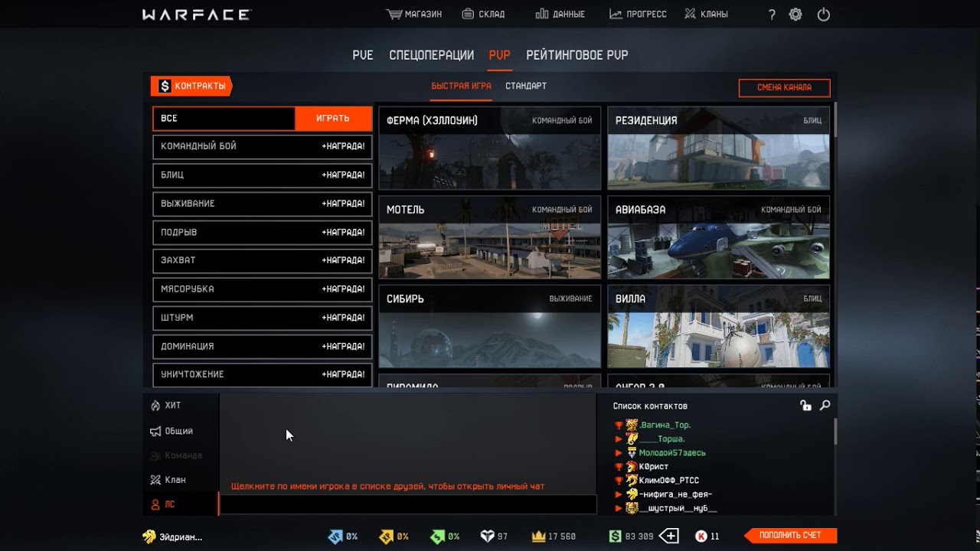Screen dimensions: 980x551
Task: Select the Стандарт sub-tab
Action: pos(526,86)
